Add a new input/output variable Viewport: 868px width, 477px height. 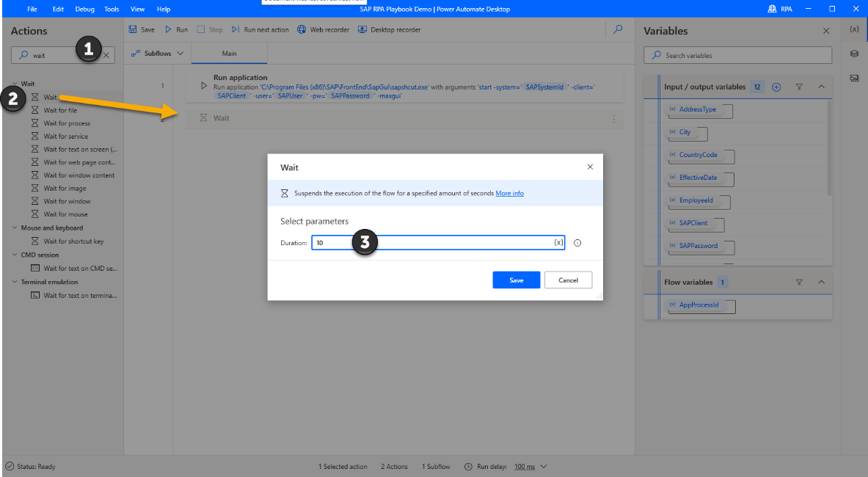point(776,87)
